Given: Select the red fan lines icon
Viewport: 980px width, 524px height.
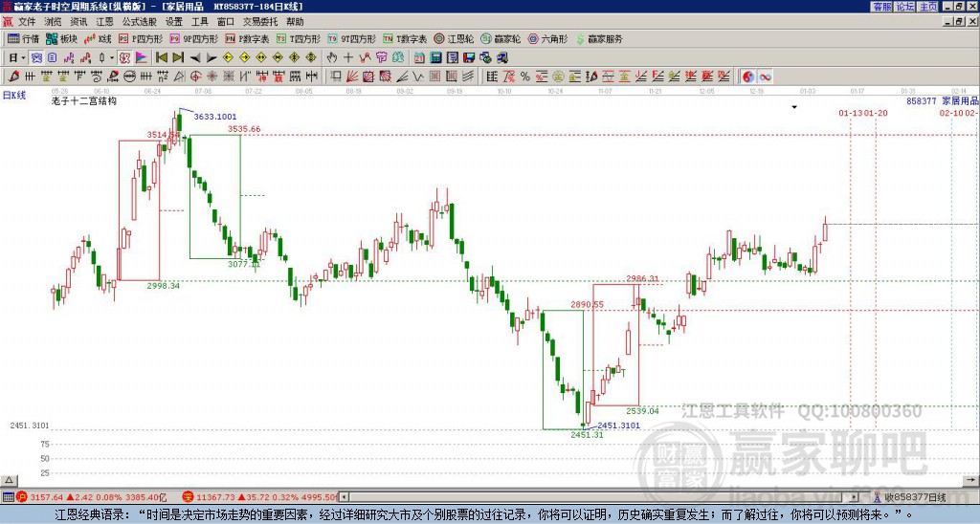Looking at the screenshot, I should point(352,76).
